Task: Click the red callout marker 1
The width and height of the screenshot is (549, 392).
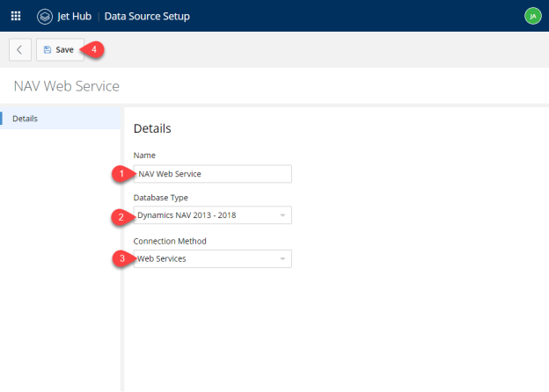Action: pyautogui.click(x=123, y=173)
